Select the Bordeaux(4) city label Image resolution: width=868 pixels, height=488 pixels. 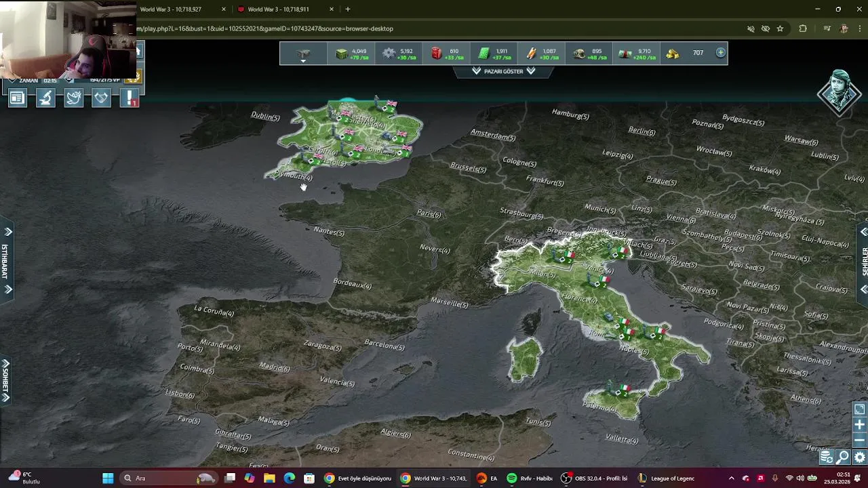click(352, 284)
